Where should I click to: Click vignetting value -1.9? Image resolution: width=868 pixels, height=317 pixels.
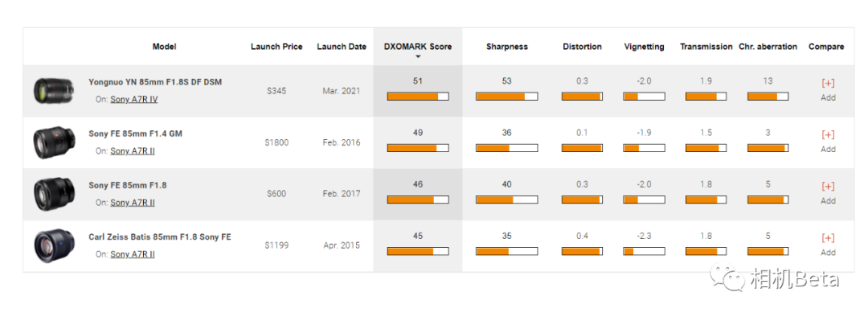click(x=644, y=133)
